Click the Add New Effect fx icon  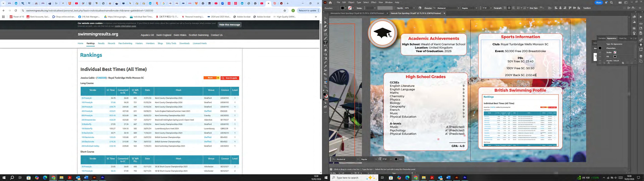click(x=609, y=63)
